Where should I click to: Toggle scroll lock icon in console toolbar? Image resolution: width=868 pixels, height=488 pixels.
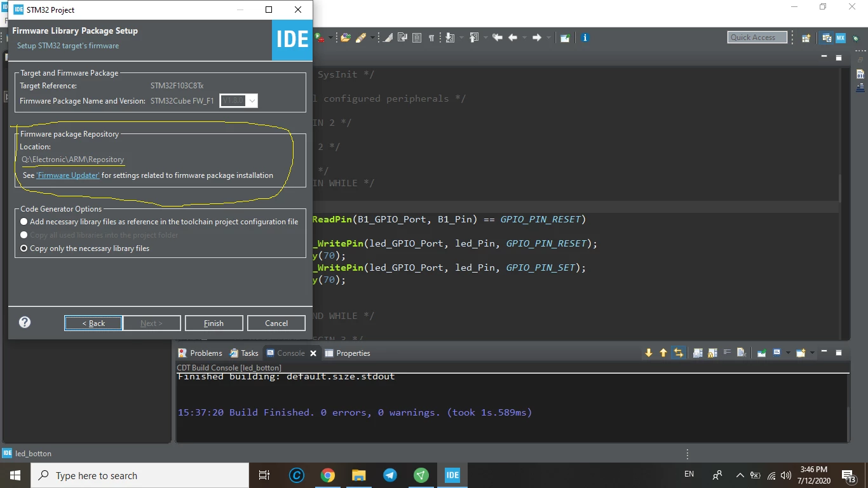(712, 353)
